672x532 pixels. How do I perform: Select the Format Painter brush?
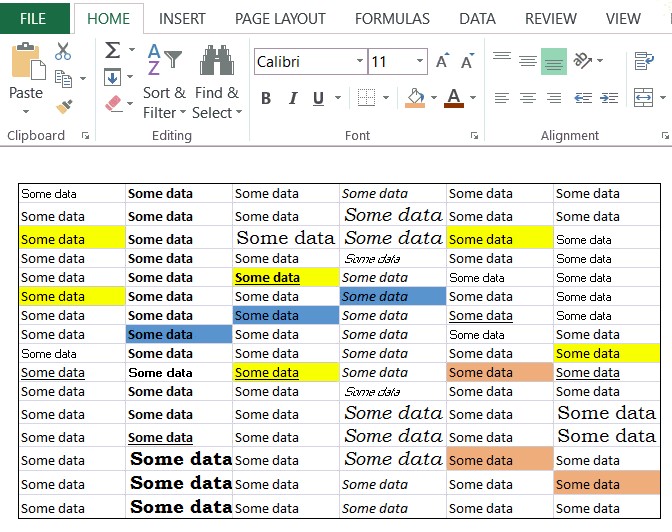[64, 105]
